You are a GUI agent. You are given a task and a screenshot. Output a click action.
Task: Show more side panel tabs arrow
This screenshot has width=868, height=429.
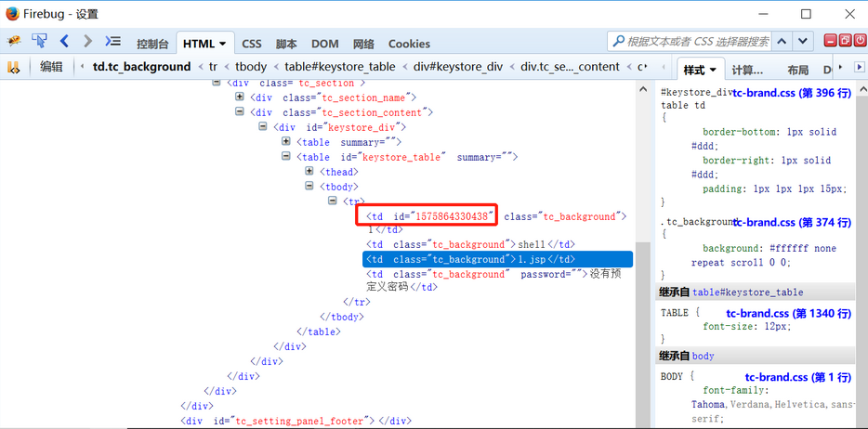pyautogui.click(x=840, y=68)
